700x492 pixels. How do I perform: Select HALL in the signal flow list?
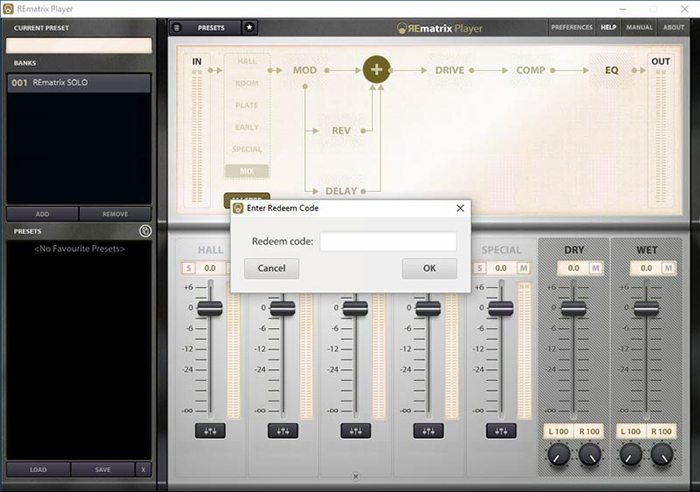pos(247,61)
